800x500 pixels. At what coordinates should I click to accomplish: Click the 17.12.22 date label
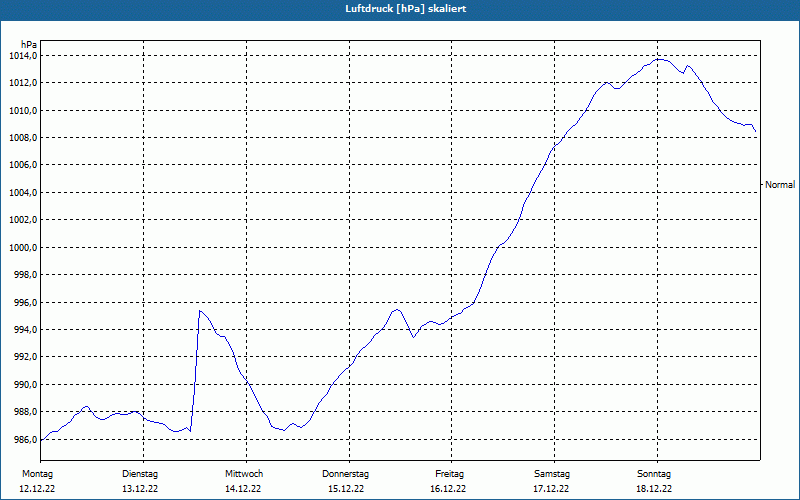552,489
